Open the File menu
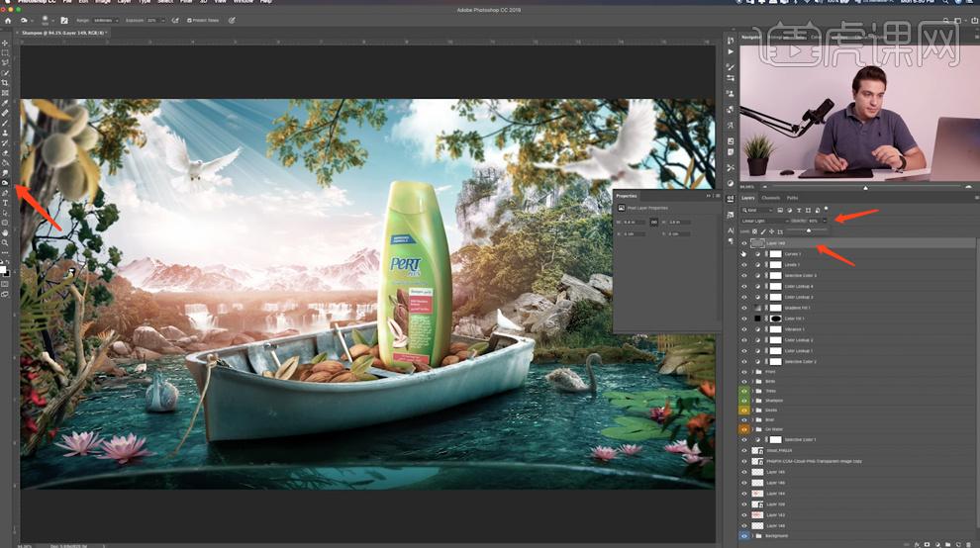 (67, 2)
